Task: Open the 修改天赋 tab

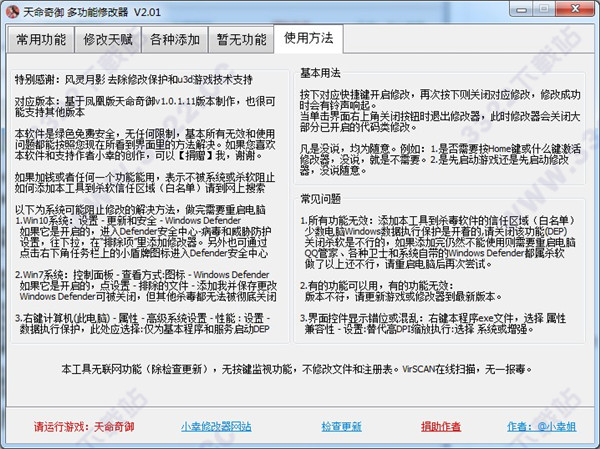Action: pyautogui.click(x=108, y=39)
